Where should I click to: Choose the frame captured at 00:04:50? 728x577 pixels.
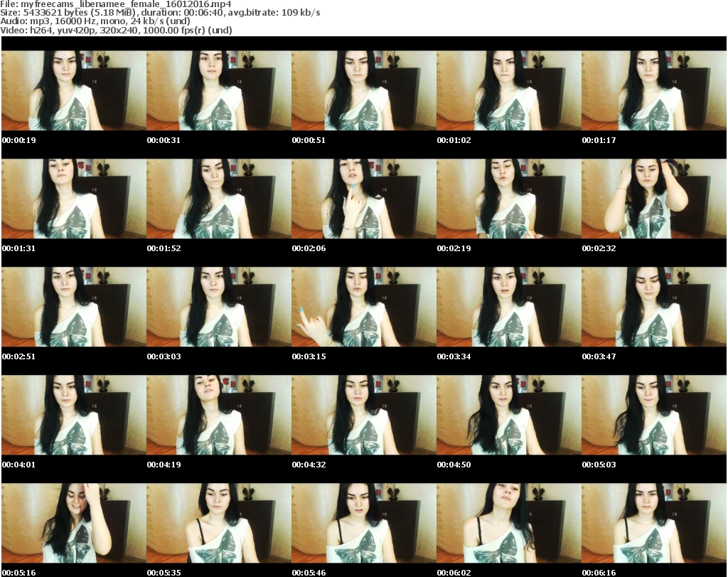pyautogui.click(x=509, y=415)
